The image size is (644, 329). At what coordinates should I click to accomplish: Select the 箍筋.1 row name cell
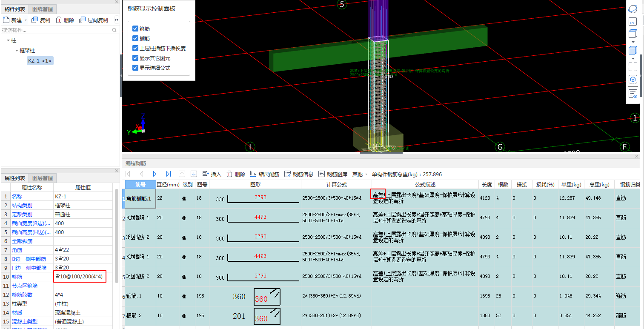pyautogui.click(x=140, y=296)
